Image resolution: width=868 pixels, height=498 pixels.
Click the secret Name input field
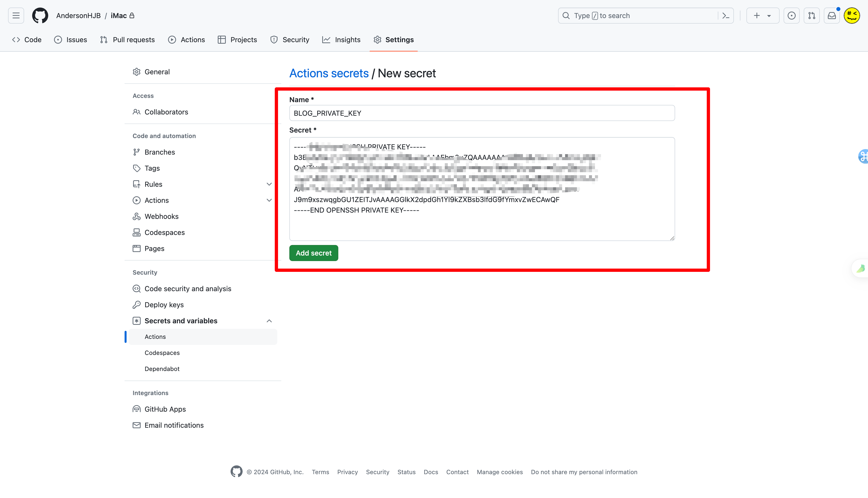click(482, 113)
